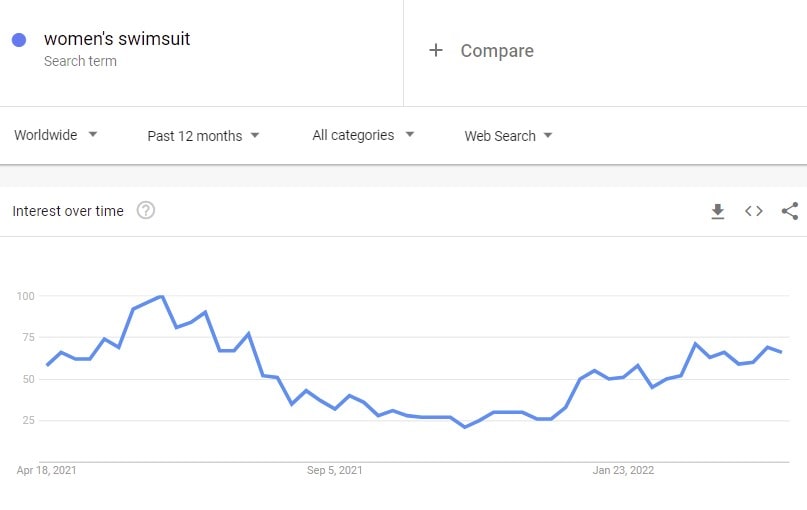Click the lowest dip on the trend line
807x510 pixels.
tap(465, 427)
